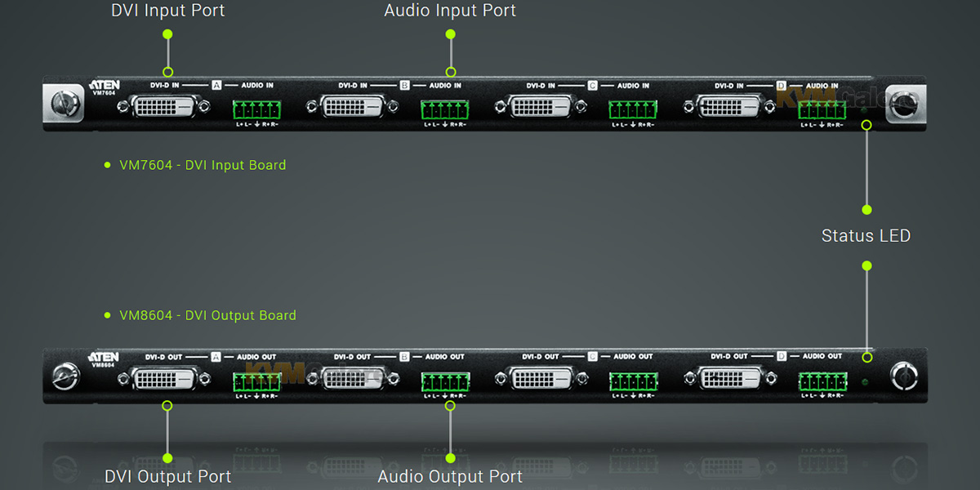Screen dimensions: 980x490
Task: Click audio input terminal block C
Action: click(633, 109)
